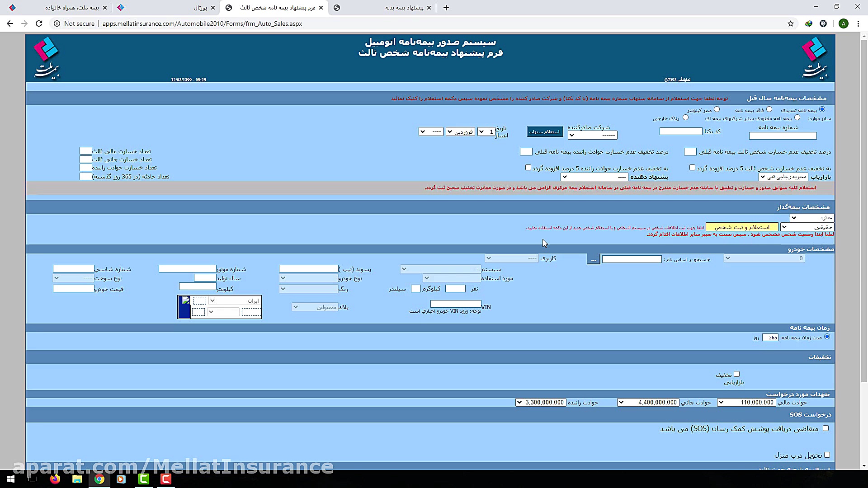Select the صفر کیلومتر radio option
The height and width of the screenshot is (488, 868).
pyautogui.click(x=717, y=109)
